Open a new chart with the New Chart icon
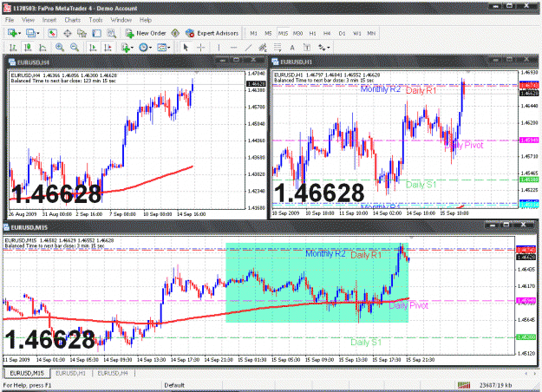Image resolution: width=542 pixels, height=392 pixels. 12,33
